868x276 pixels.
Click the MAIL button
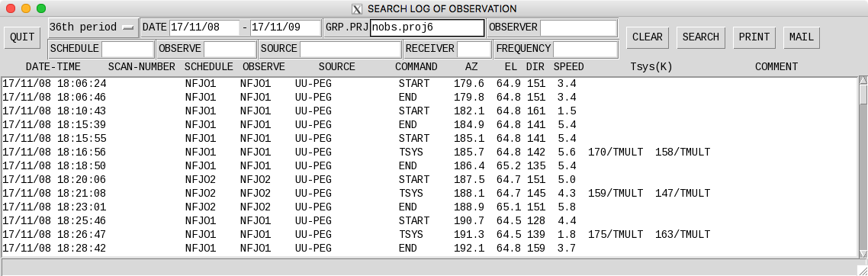tap(801, 37)
